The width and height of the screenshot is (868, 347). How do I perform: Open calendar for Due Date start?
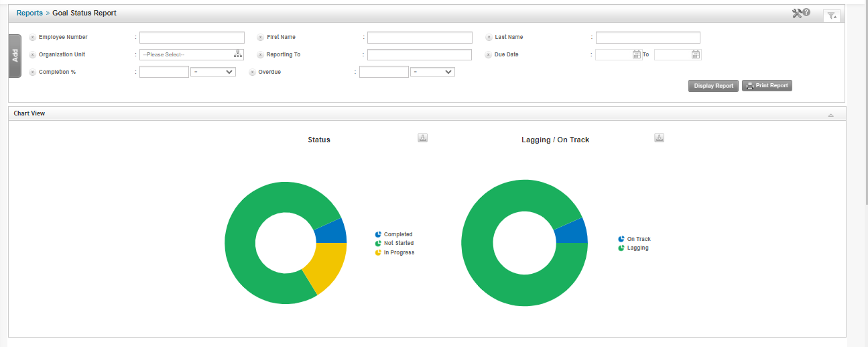coord(637,55)
